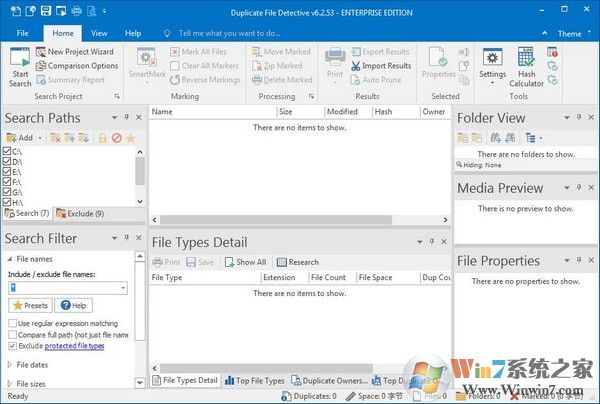Open the include/exclude file names dropdown
This screenshot has height=404, width=600.
click(122, 287)
